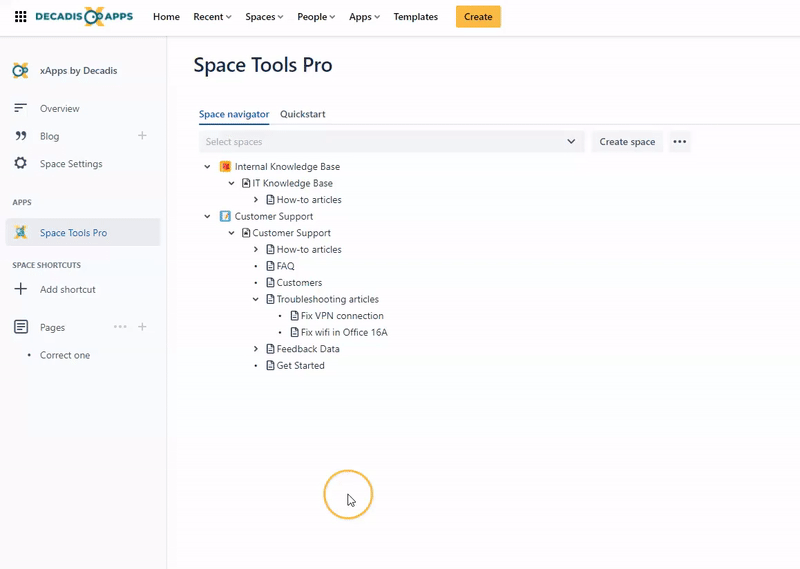800x569 pixels.
Task: Open the Customers page in the tree
Action: 299,283
